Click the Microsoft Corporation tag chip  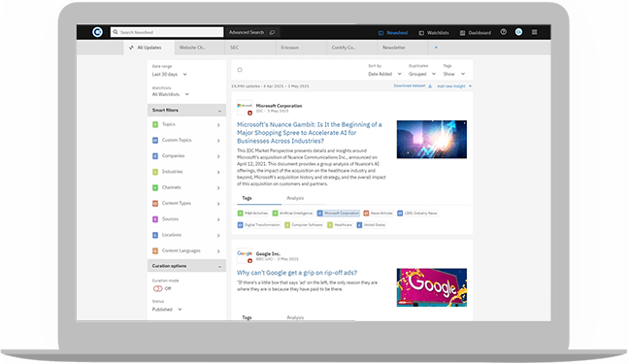(338, 214)
